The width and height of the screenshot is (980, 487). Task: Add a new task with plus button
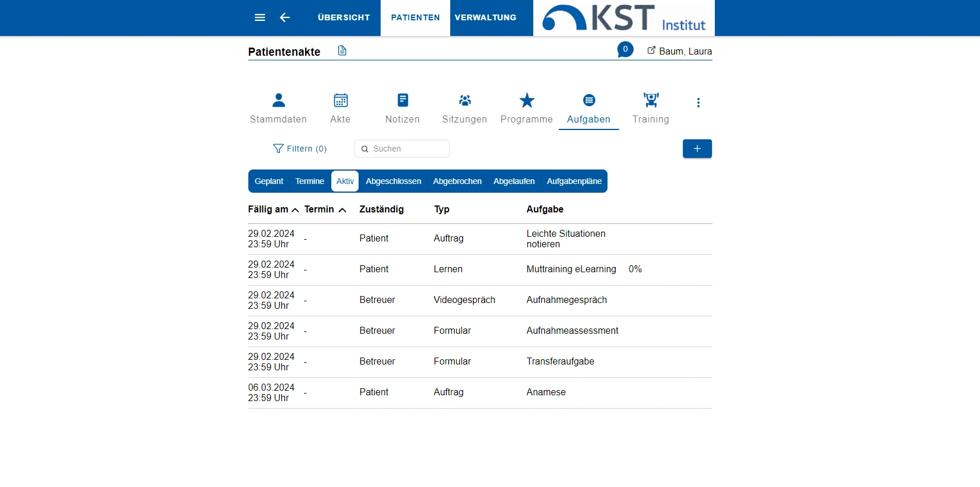point(697,149)
